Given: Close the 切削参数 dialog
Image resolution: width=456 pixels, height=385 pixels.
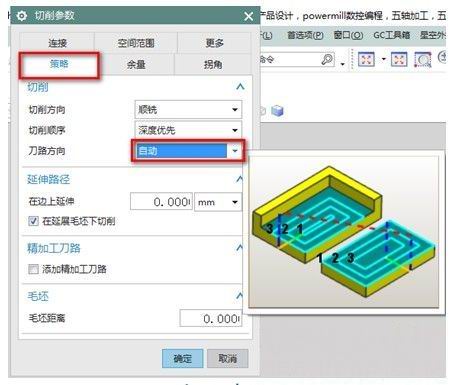Looking at the screenshot, I should tap(249, 16).
